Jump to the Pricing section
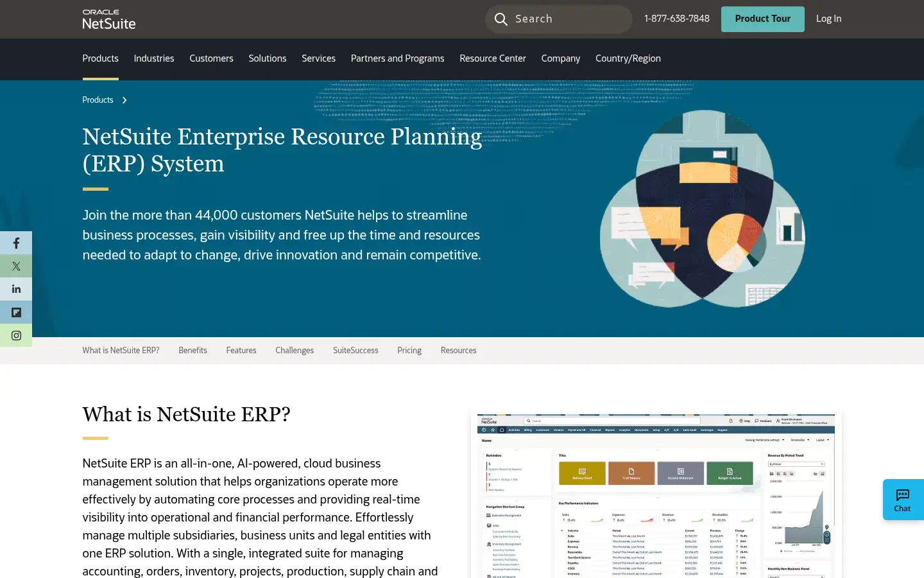 point(409,351)
